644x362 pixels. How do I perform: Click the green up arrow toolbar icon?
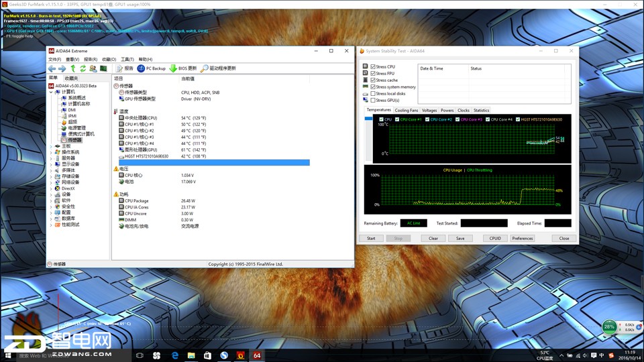coord(72,68)
